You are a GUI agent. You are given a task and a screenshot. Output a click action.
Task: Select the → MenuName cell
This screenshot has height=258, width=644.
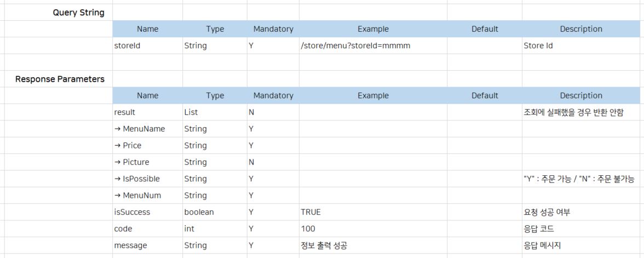pyautogui.click(x=139, y=129)
